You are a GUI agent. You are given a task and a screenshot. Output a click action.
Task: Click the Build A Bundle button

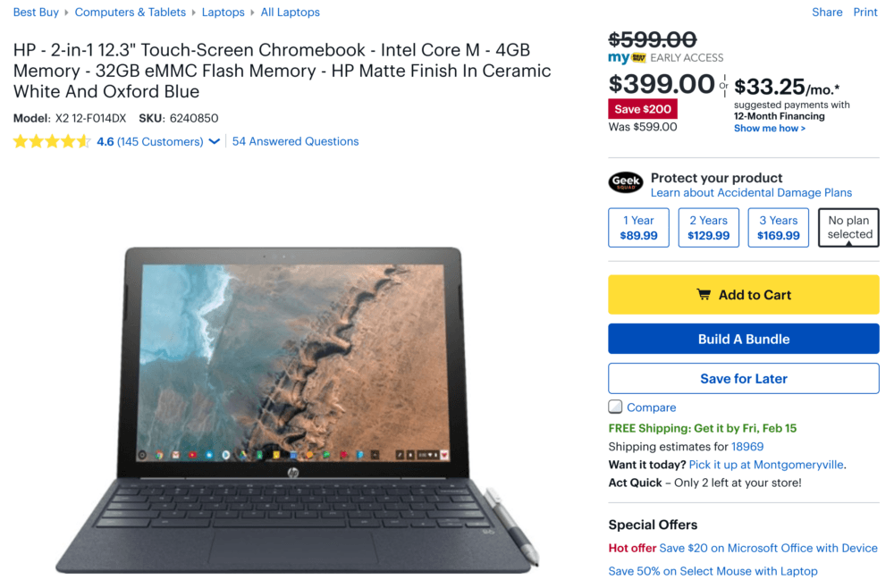pos(744,339)
